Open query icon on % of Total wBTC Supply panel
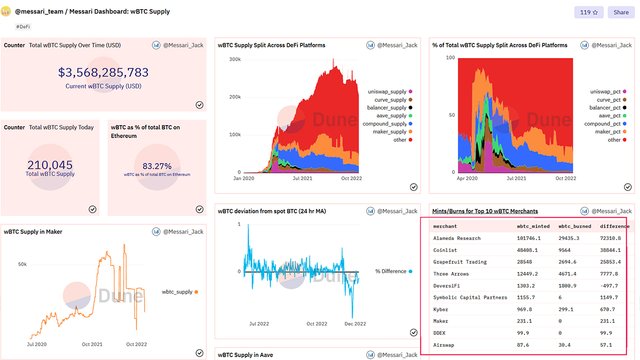The width and height of the screenshot is (640, 360). [584, 45]
